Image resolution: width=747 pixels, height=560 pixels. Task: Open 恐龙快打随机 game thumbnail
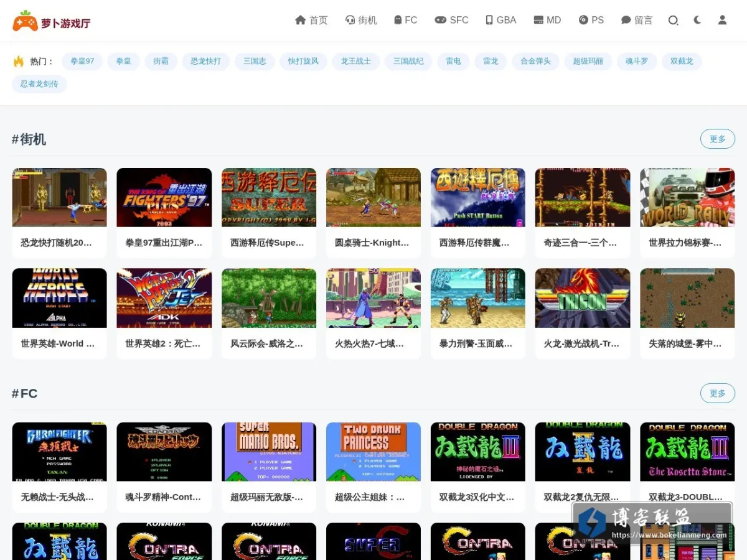[59, 197]
